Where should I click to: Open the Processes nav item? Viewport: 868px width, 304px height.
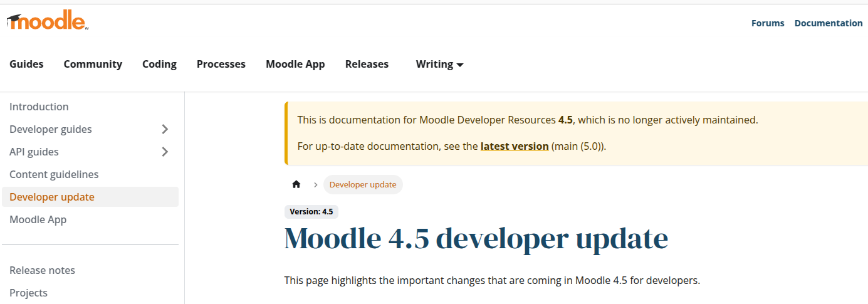pyautogui.click(x=221, y=64)
